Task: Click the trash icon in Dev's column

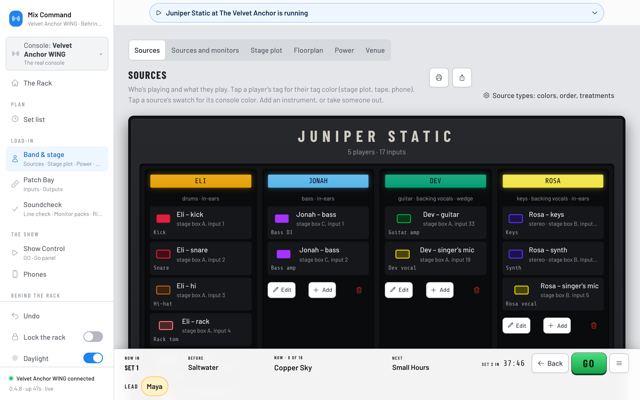Action: pos(476,290)
